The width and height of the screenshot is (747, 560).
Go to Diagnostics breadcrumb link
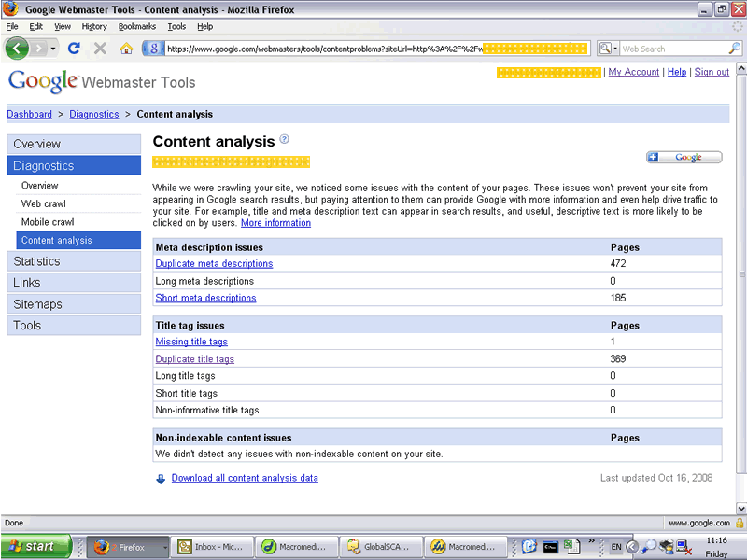tap(94, 114)
